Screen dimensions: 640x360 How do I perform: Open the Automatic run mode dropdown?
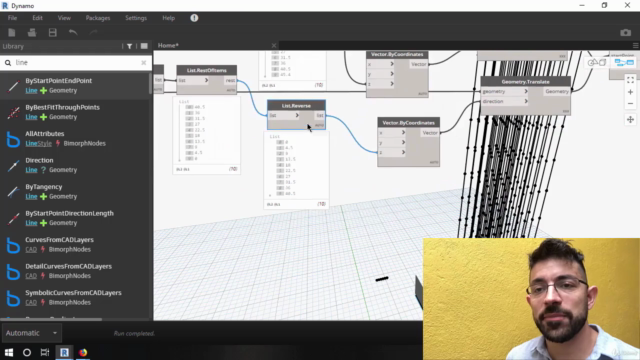coord(31,333)
